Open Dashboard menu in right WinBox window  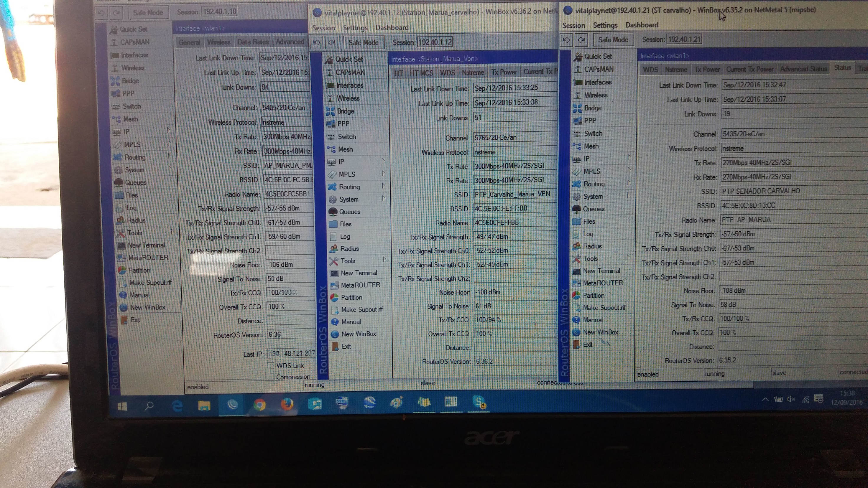click(x=642, y=25)
